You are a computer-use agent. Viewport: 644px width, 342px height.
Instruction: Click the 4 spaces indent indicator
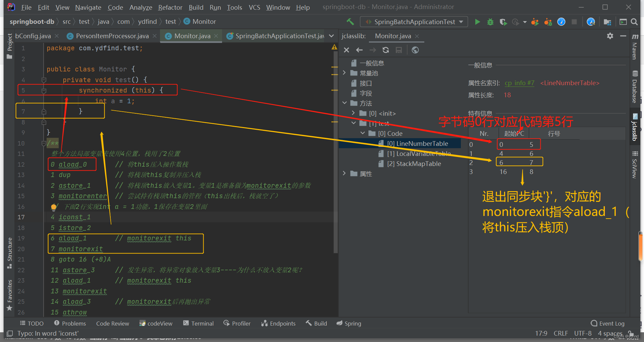[x=610, y=333]
